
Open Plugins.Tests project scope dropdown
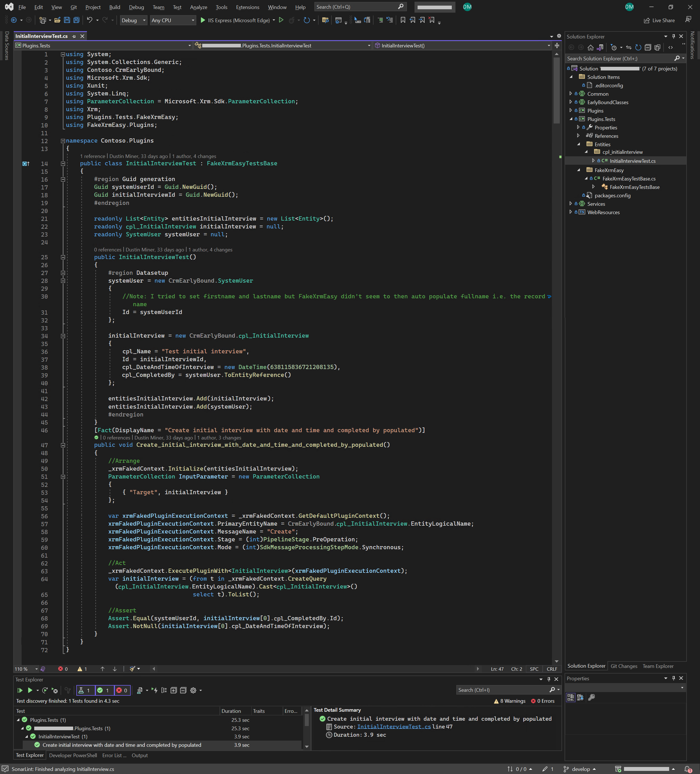coord(103,46)
